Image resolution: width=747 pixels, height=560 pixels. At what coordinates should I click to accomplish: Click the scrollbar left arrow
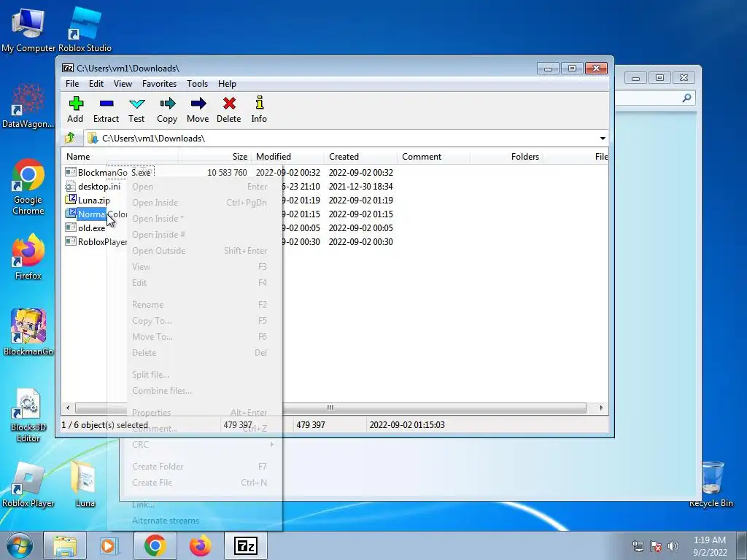click(68, 408)
